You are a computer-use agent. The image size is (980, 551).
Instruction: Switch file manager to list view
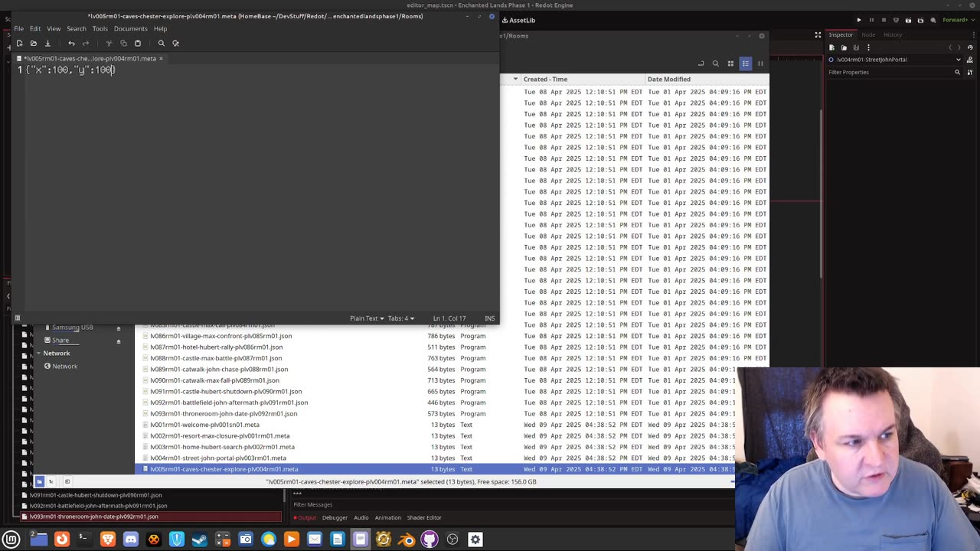click(745, 64)
